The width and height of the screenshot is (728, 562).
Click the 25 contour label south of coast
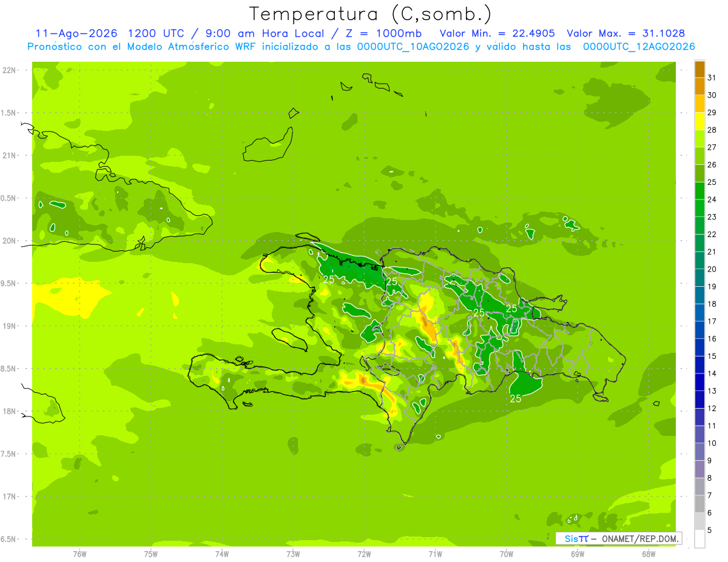[516, 398]
